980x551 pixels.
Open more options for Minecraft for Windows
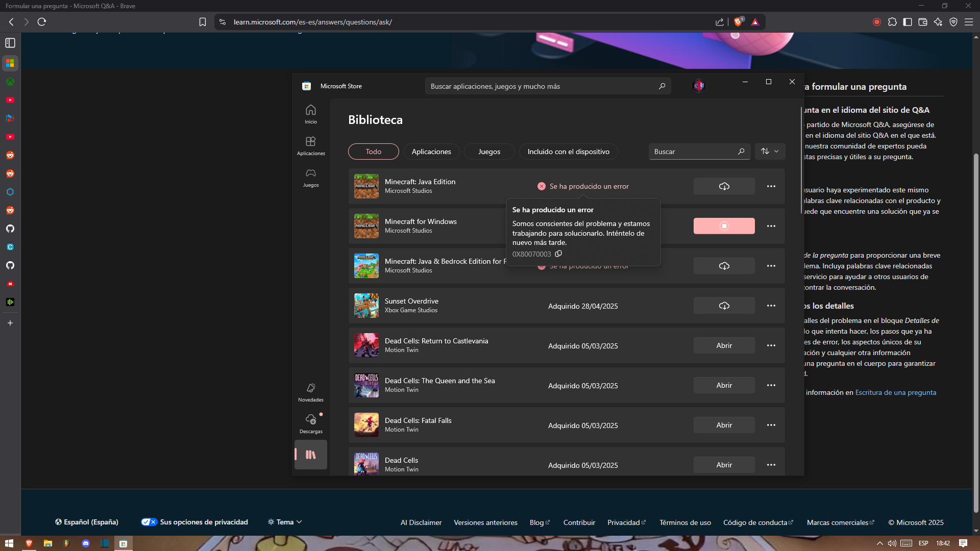tap(771, 226)
